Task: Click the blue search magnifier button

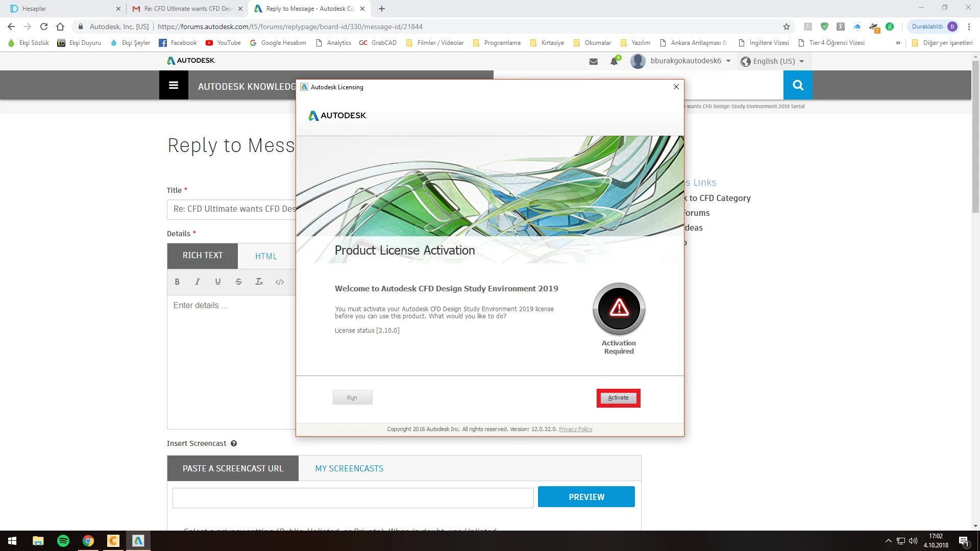Action: click(x=798, y=85)
